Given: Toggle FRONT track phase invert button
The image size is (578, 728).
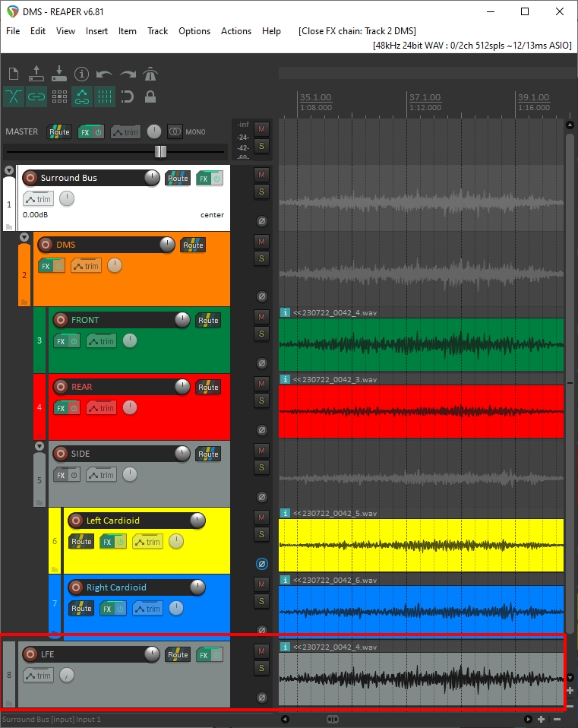Looking at the screenshot, I should (261, 363).
